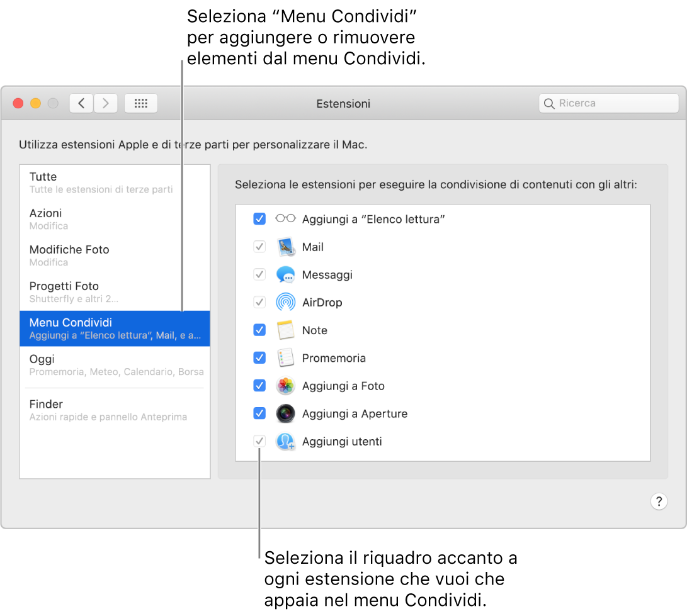This screenshot has height=616, width=687.
Task: Minimize the Estensioni window
Action: [35, 103]
